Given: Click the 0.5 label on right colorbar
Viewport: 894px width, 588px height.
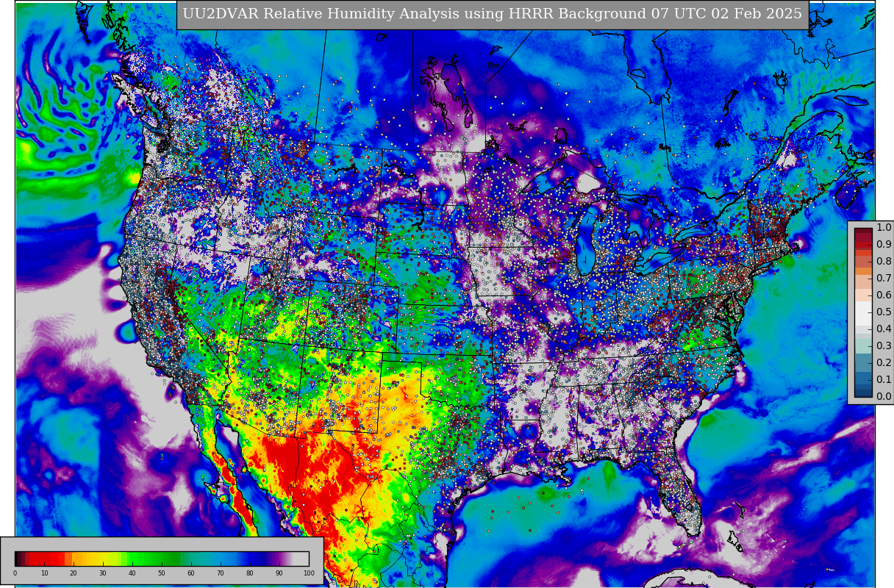Looking at the screenshot, I should [x=884, y=312].
